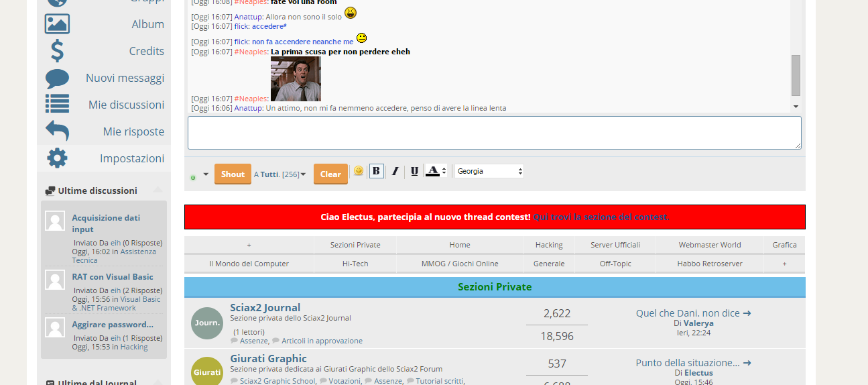
Task: Focus the shoutbox message text area
Action: [495, 133]
